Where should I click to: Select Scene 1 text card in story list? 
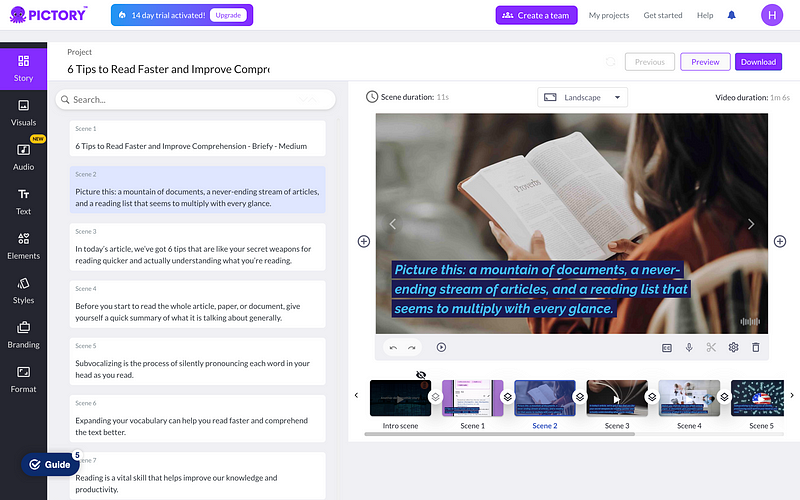pos(197,138)
